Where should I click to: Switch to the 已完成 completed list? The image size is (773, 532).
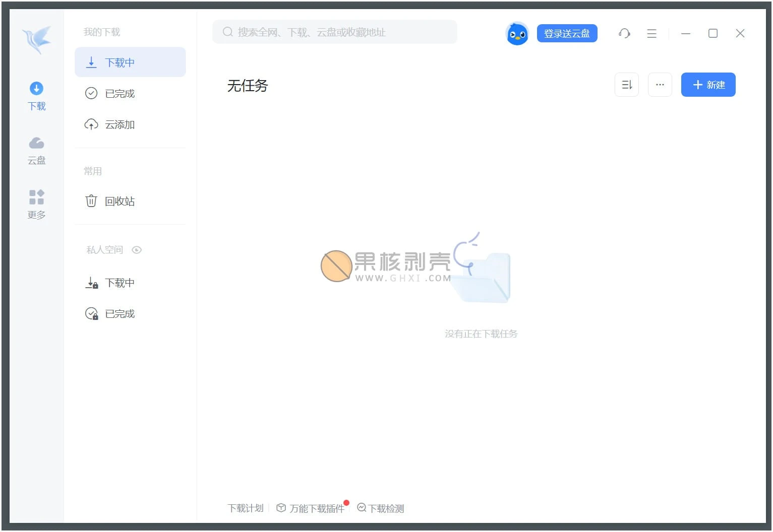tap(120, 94)
